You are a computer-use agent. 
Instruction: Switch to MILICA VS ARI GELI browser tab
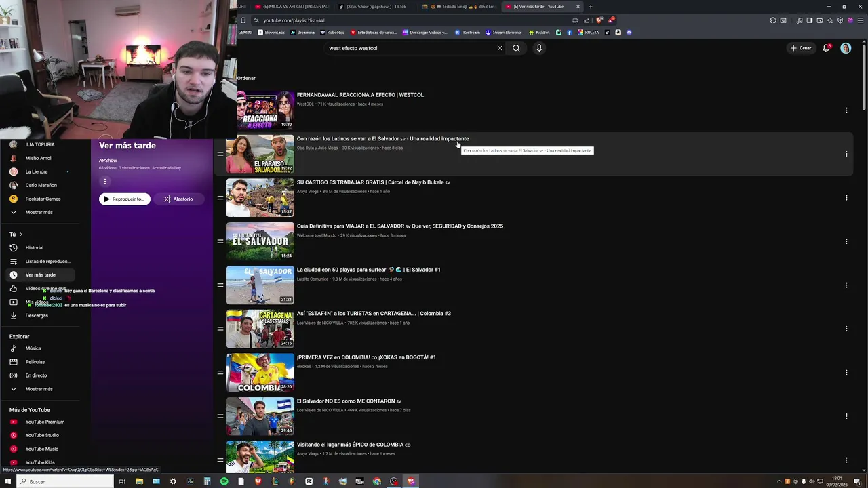click(292, 7)
